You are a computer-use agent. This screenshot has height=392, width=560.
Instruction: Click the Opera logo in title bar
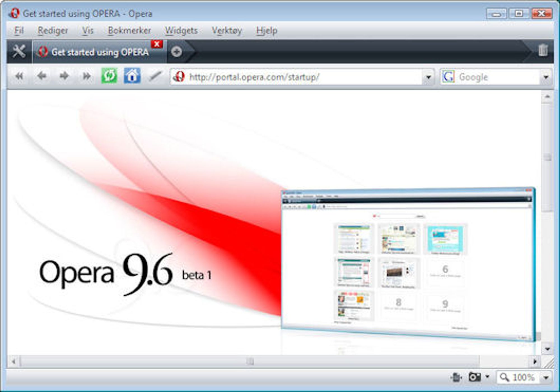[14, 13]
